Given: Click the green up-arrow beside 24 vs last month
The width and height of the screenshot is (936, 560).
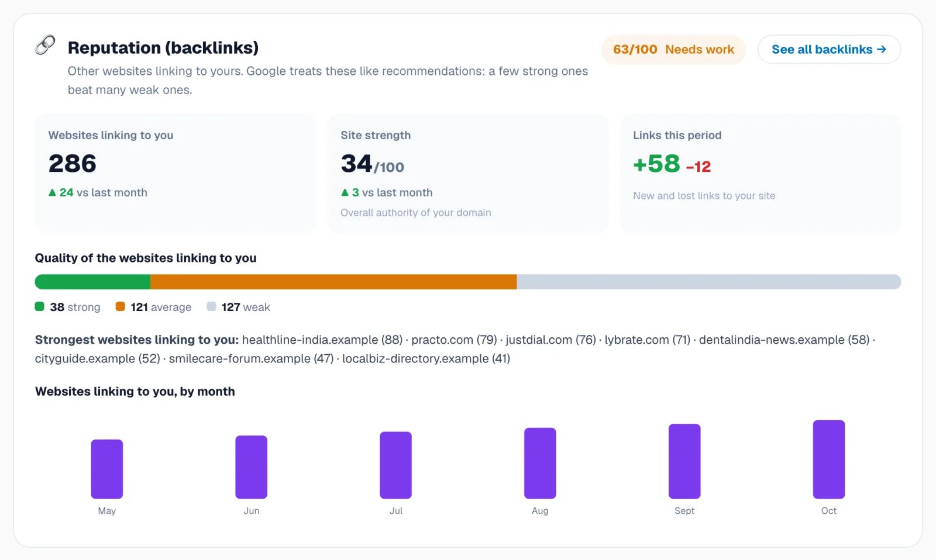Looking at the screenshot, I should pos(52,192).
